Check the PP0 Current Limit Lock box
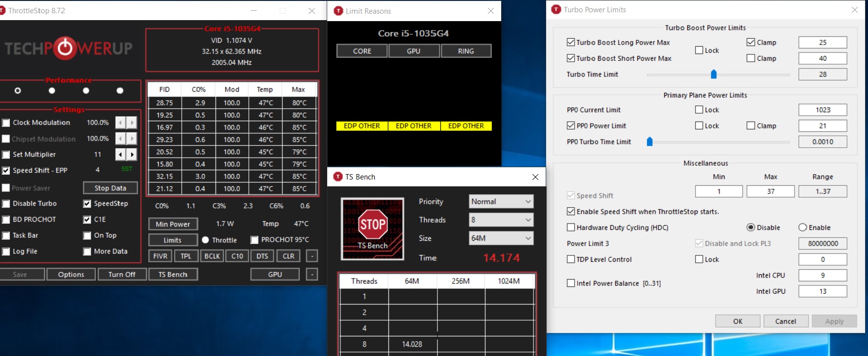 coord(699,110)
